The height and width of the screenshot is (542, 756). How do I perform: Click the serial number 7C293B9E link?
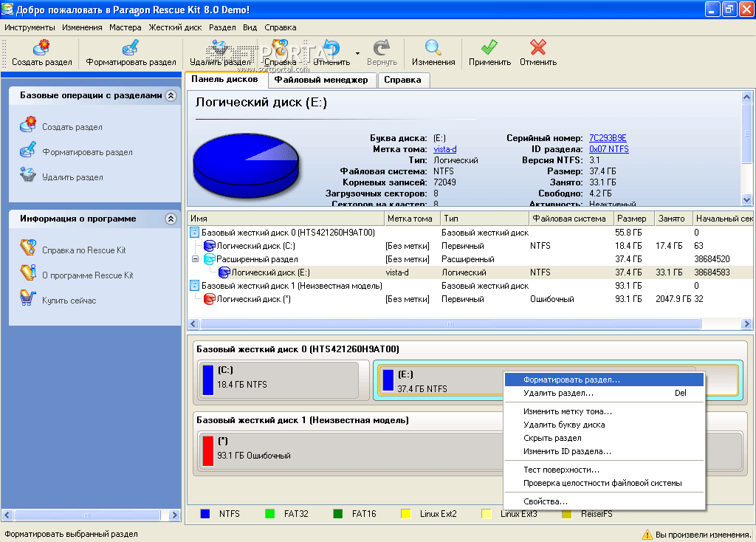tap(608, 138)
